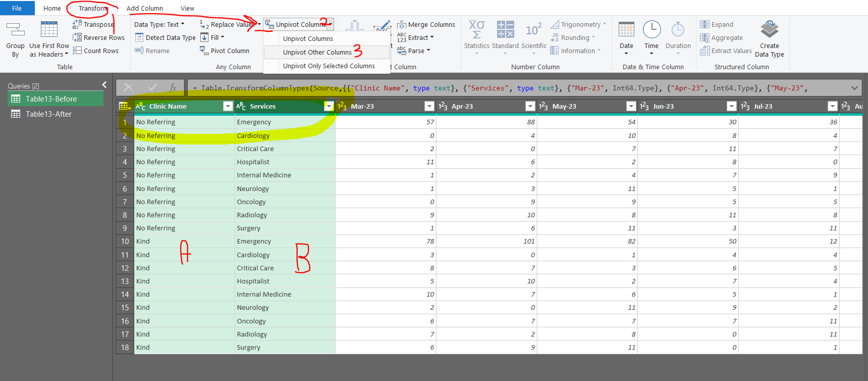Screen dimensions: 868x381
Task: Click the Group By icon
Action: pyautogui.click(x=15, y=30)
